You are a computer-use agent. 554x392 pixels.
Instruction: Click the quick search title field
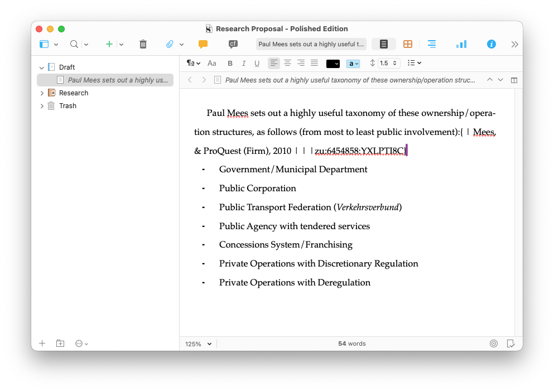(311, 44)
